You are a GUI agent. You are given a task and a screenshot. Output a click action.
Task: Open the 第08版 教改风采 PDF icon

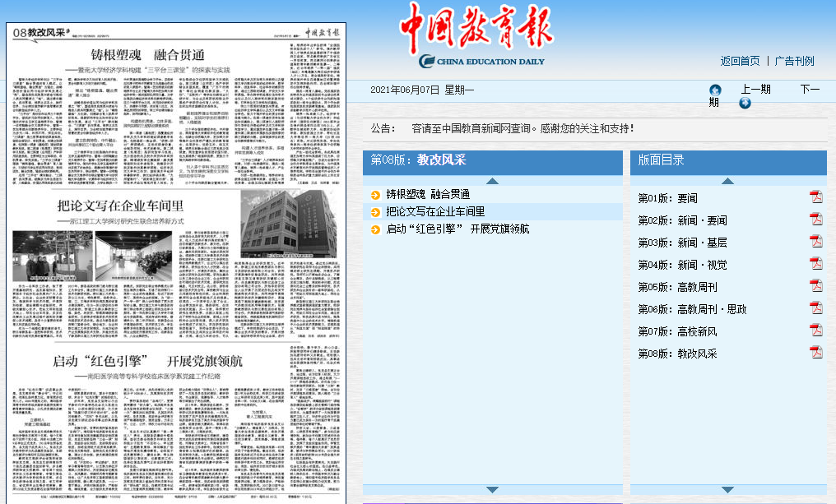815,353
